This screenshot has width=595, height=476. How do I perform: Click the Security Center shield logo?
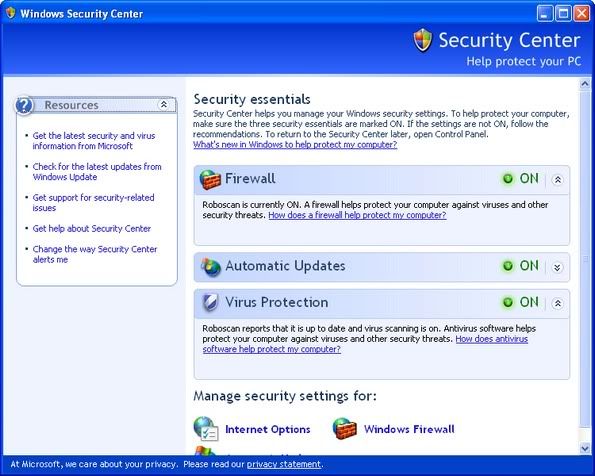423,40
